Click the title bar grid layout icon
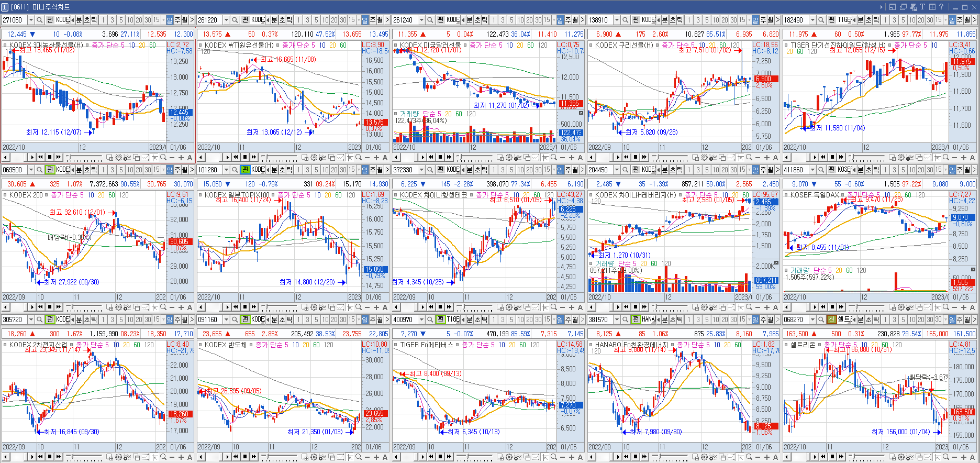980x463 pixels. [x=932, y=7]
